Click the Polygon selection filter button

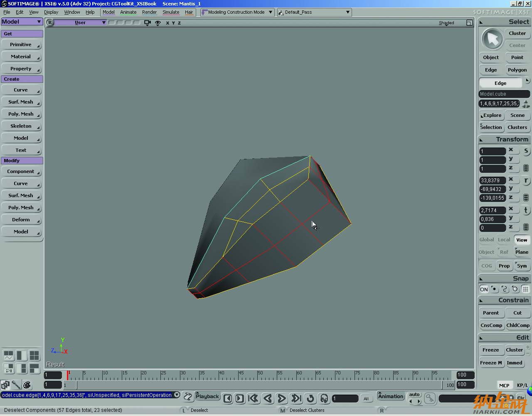pyautogui.click(x=517, y=70)
